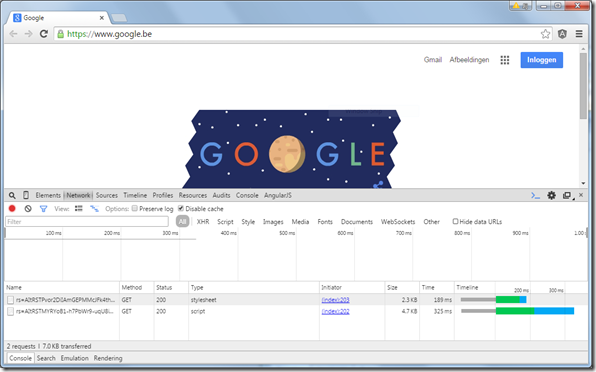This screenshot has height=372, width=596.
Task: Clear the network log
Action: coord(28,209)
